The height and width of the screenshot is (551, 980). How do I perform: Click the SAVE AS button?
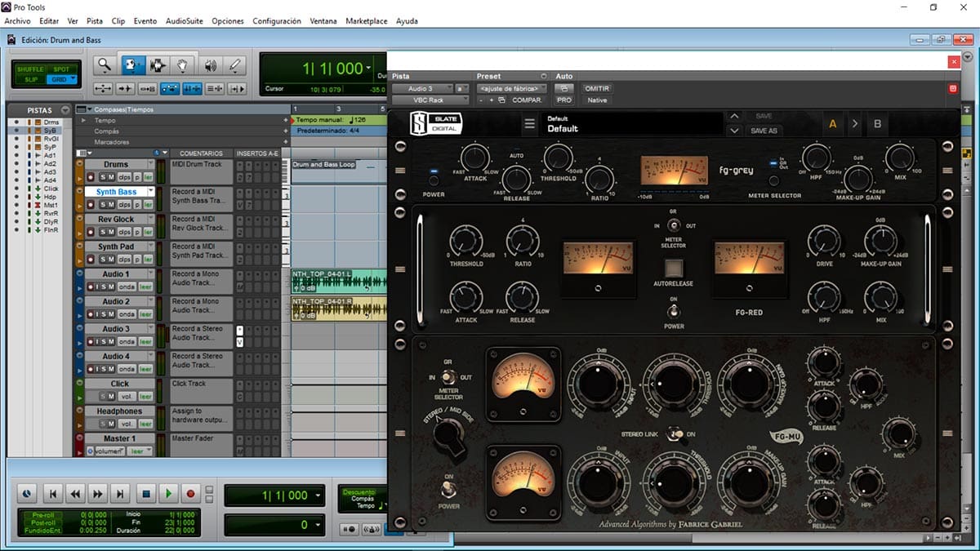[x=764, y=131]
